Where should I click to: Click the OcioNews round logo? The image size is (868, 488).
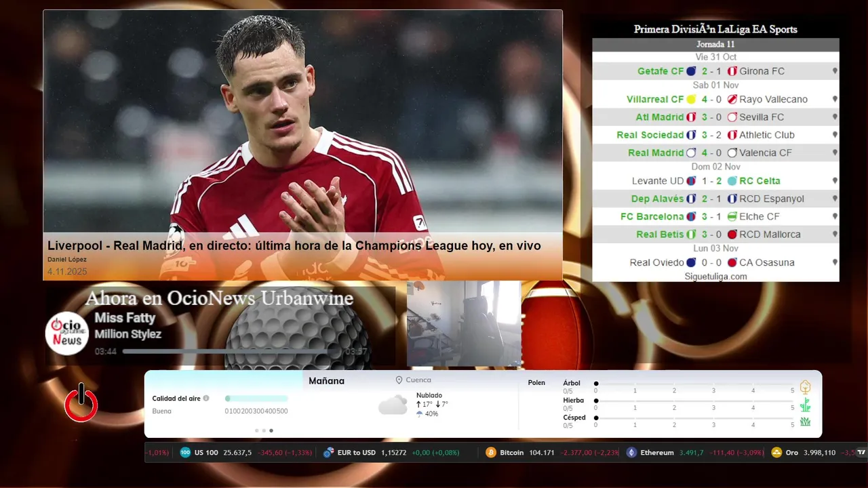coord(67,333)
